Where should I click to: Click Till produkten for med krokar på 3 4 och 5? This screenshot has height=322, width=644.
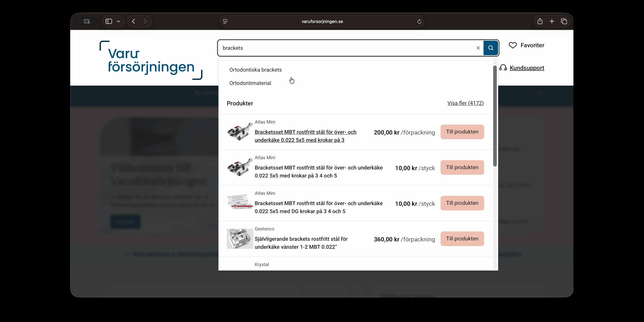(462, 167)
